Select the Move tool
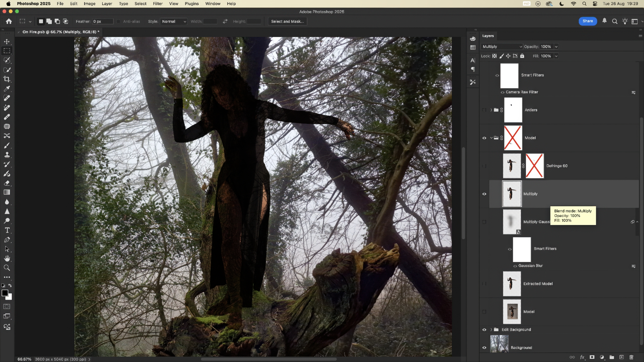Image resolution: width=644 pixels, height=362 pixels. click(x=7, y=42)
